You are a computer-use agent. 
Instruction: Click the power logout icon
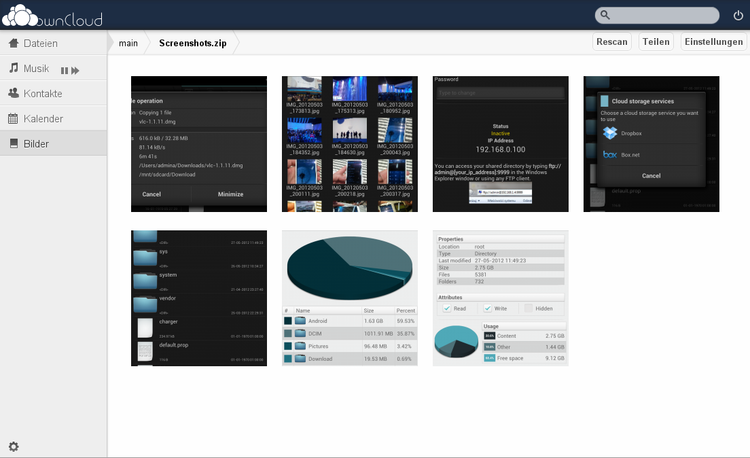[738, 15]
